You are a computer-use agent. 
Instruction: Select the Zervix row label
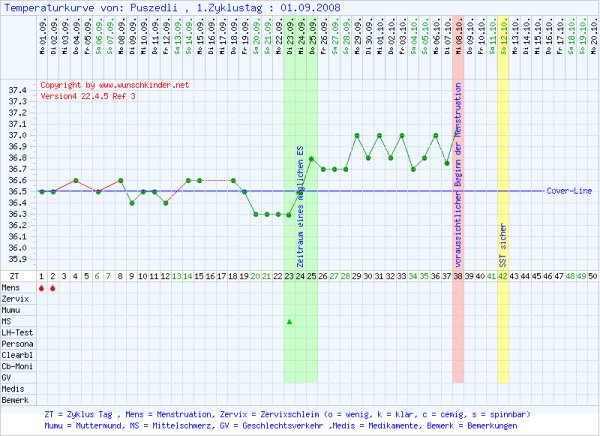point(17,299)
